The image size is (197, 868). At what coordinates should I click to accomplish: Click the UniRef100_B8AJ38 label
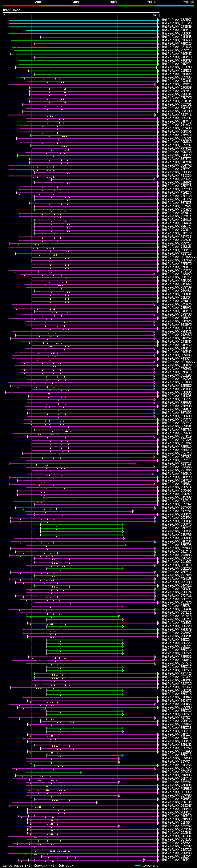(177, 111)
